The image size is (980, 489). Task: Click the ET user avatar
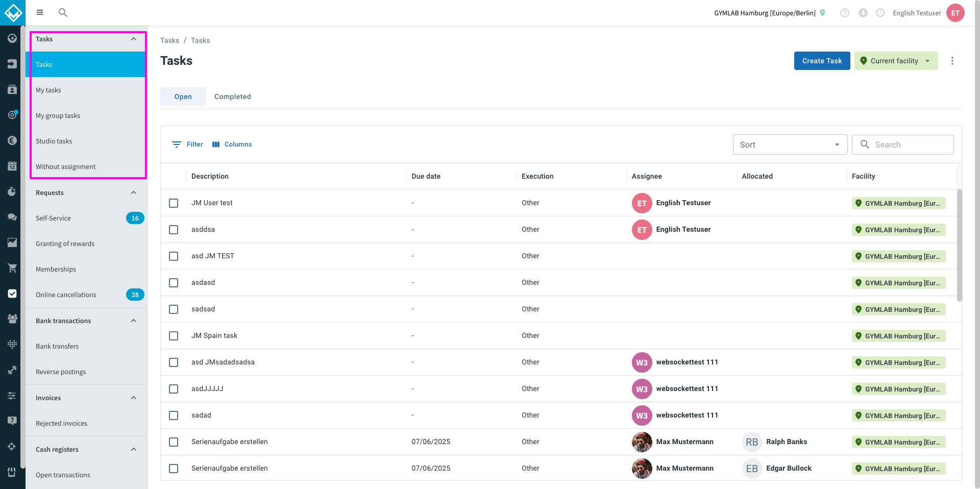click(955, 13)
